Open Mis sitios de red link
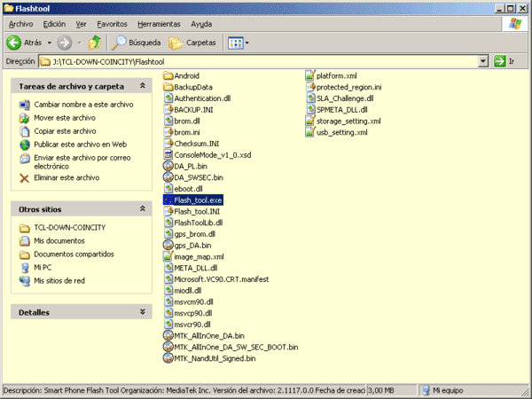This screenshot has height=399, width=532. pos(59,280)
